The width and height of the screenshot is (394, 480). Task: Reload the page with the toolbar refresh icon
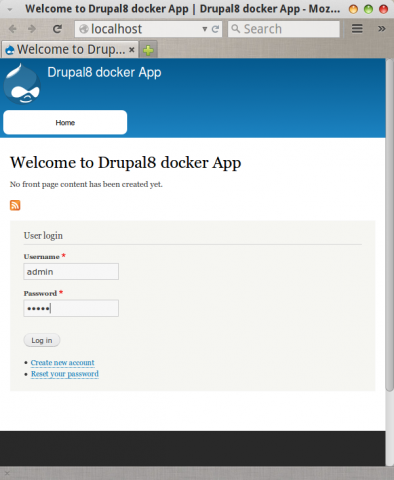(x=57, y=29)
